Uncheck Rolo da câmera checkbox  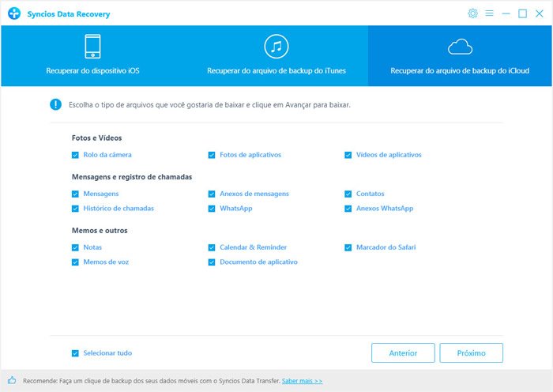point(75,155)
